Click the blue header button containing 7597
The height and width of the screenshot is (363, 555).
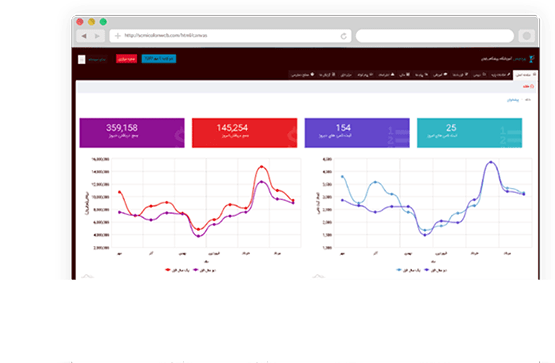point(159,59)
